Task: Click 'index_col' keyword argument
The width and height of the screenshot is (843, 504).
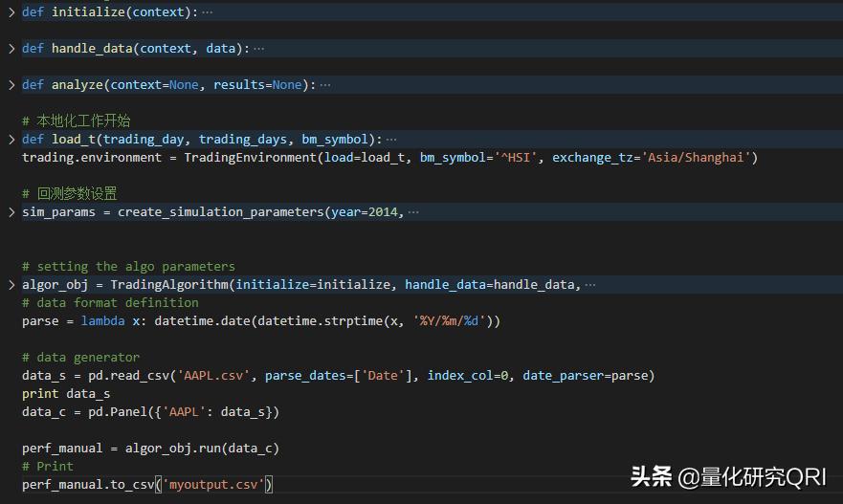Action: pos(460,376)
